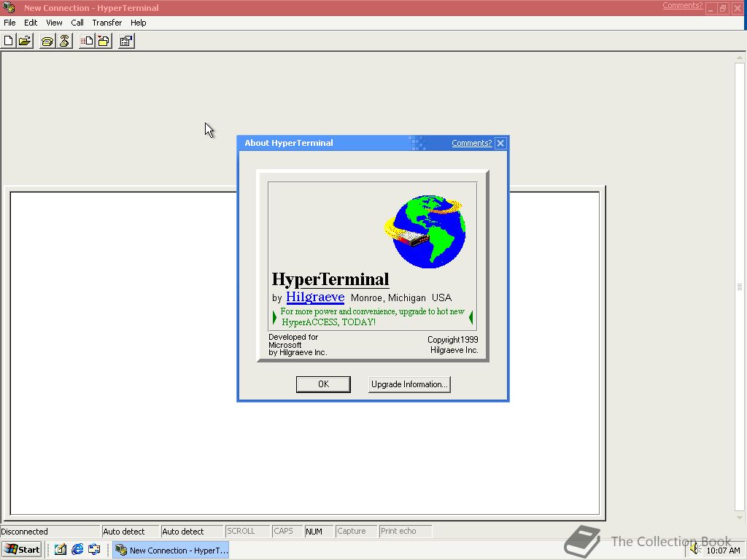Click the right green arrow of upgrade banner
The image size is (747, 560).
[x=471, y=317]
